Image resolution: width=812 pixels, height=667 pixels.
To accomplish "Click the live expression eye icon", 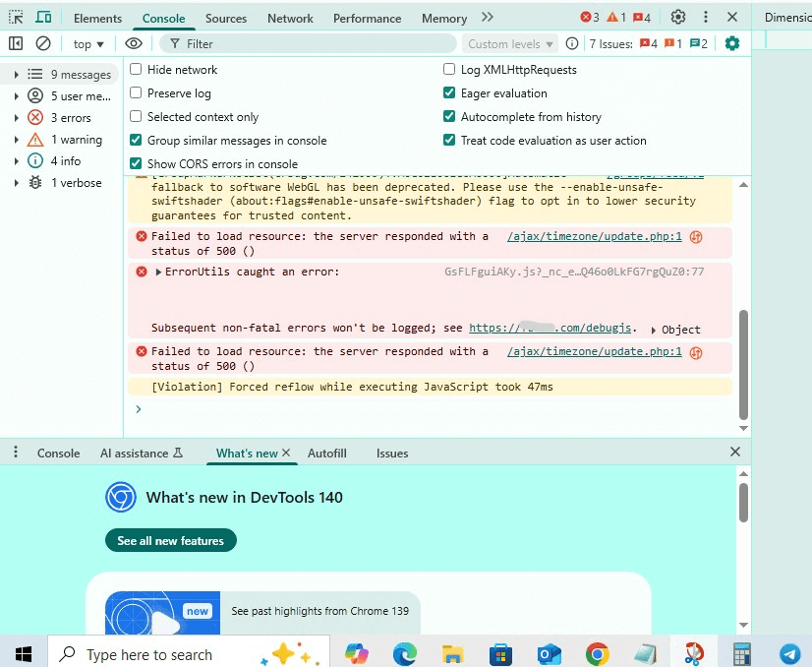I will (x=134, y=43).
